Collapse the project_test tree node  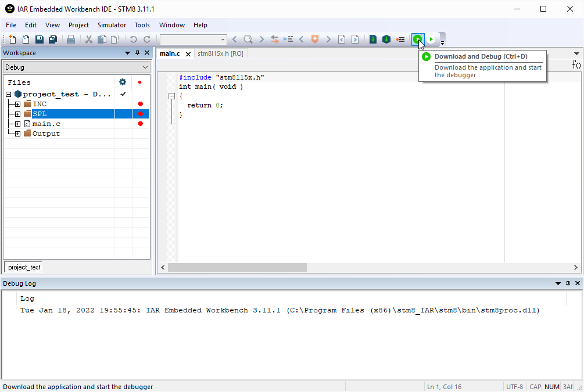(x=9, y=94)
